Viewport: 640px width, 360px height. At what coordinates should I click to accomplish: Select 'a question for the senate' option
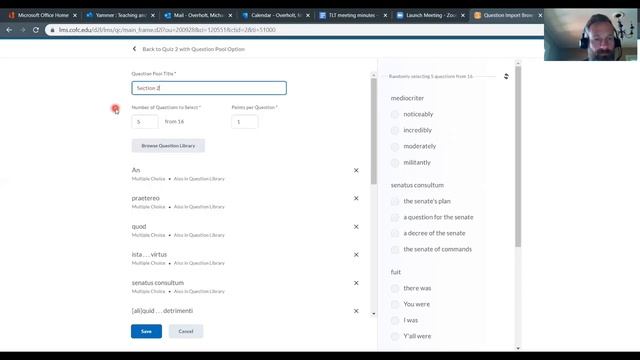pyautogui.click(x=395, y=217)
